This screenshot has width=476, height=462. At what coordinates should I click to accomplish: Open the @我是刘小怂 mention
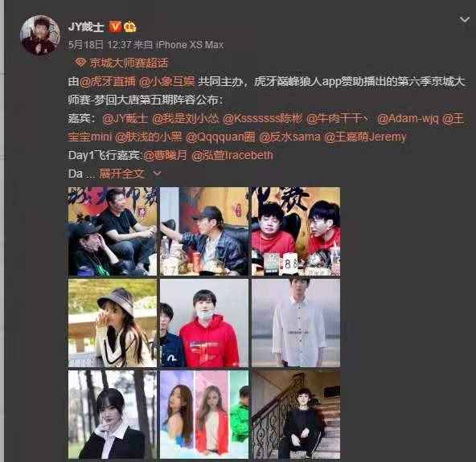(185, 118)
